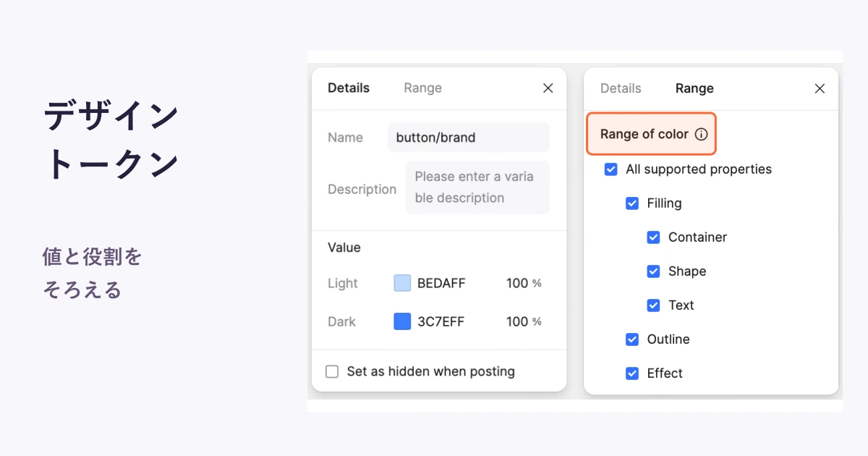Select the 3C7EFF hex value
868x456 pixels.
[441, 321]
